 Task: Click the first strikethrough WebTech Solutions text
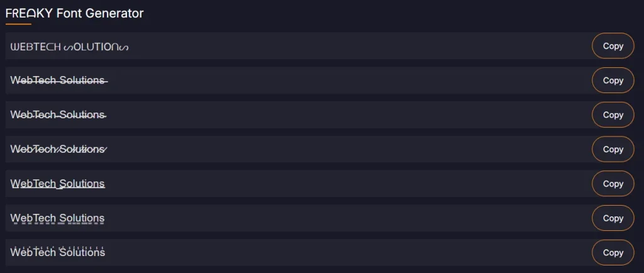[58, 81]
